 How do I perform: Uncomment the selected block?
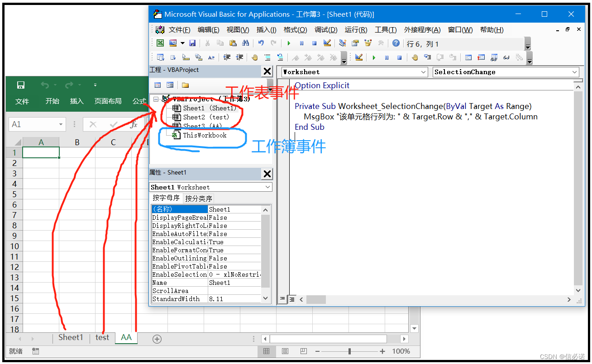tap(280, 57)
